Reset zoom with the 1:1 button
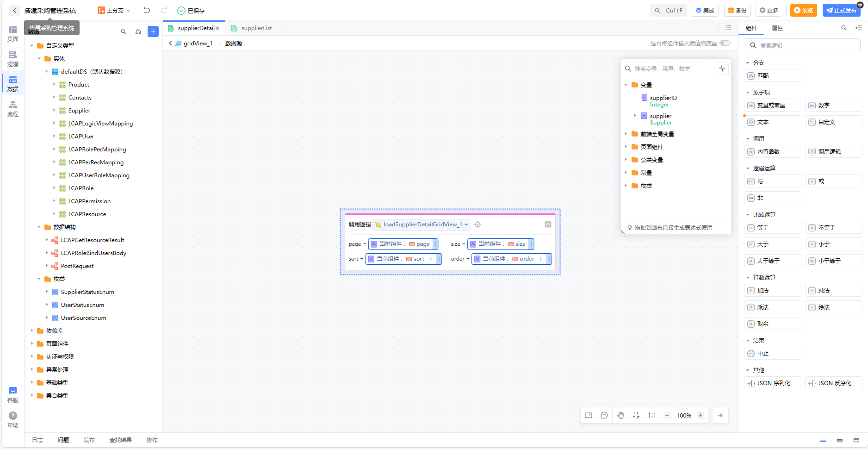868x449 pixels. [652, 415]
